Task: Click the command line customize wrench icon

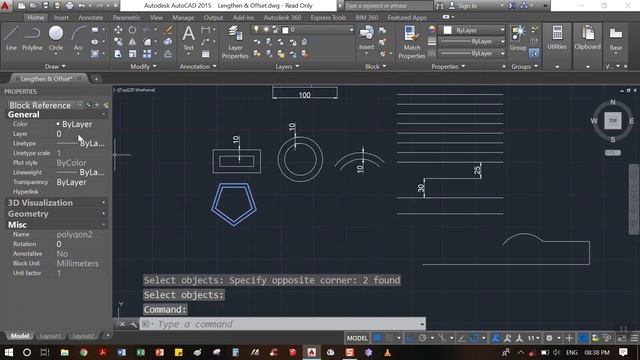Action: (133, 324)
